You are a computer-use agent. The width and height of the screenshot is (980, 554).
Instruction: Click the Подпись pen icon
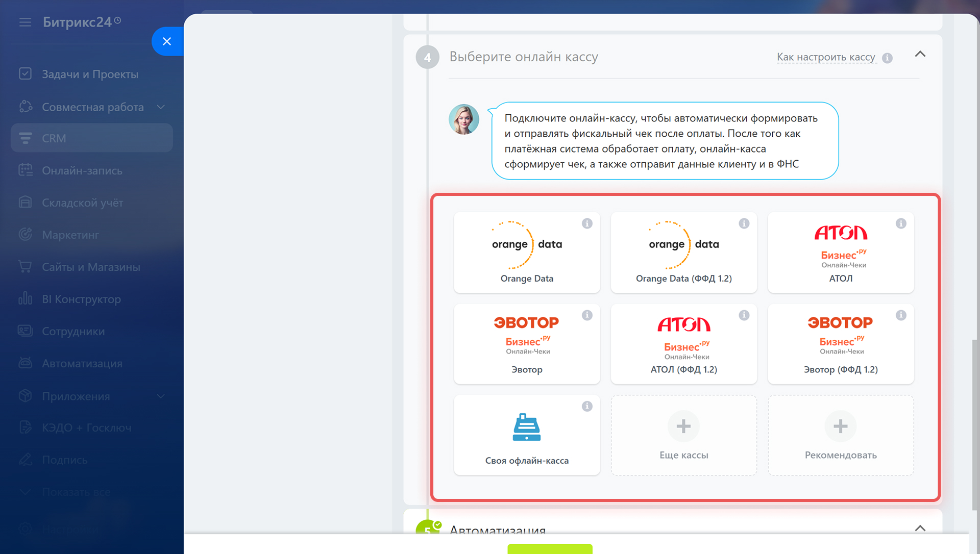[x=25, y=459]
